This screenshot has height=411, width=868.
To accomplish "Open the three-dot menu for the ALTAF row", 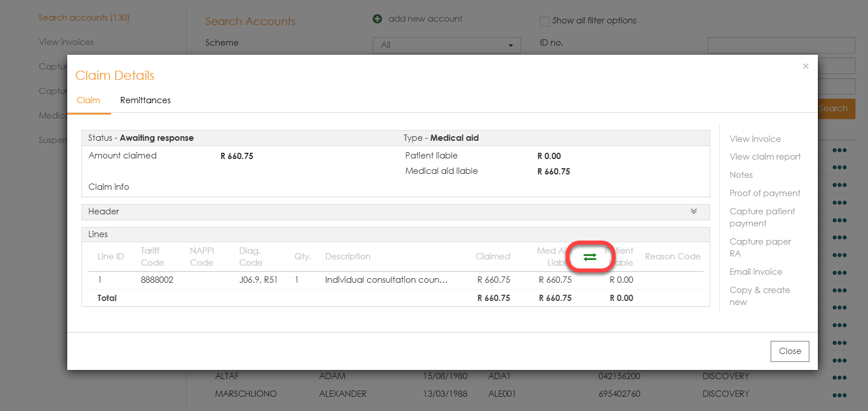I will [x=839, y=377].
